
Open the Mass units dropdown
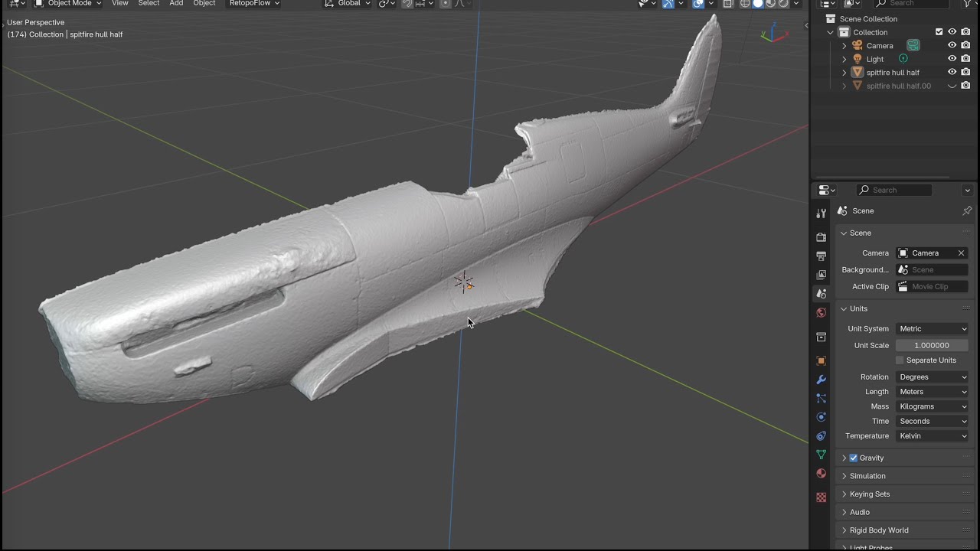pyautogui.click(x=933, y=406)
